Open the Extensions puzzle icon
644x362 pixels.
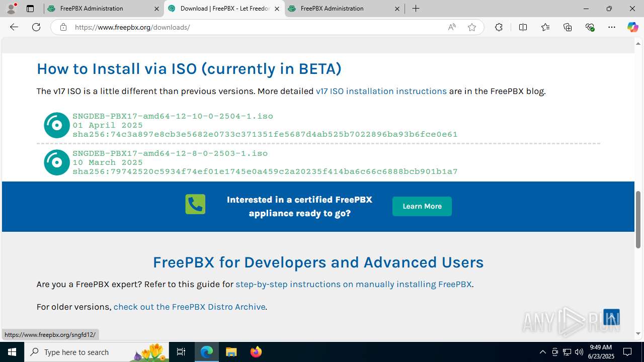click(499, 27)
